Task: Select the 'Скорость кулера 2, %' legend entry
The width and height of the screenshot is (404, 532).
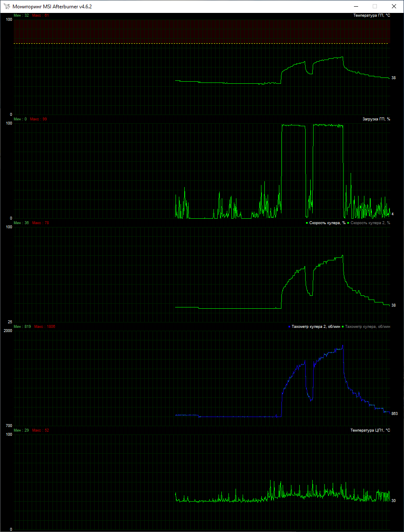Action: (369, 223)
